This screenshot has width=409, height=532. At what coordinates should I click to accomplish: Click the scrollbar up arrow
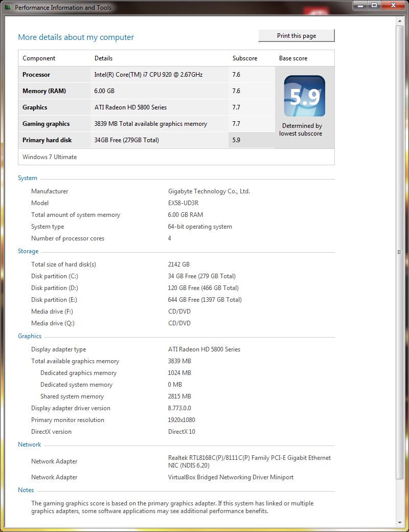399,21
